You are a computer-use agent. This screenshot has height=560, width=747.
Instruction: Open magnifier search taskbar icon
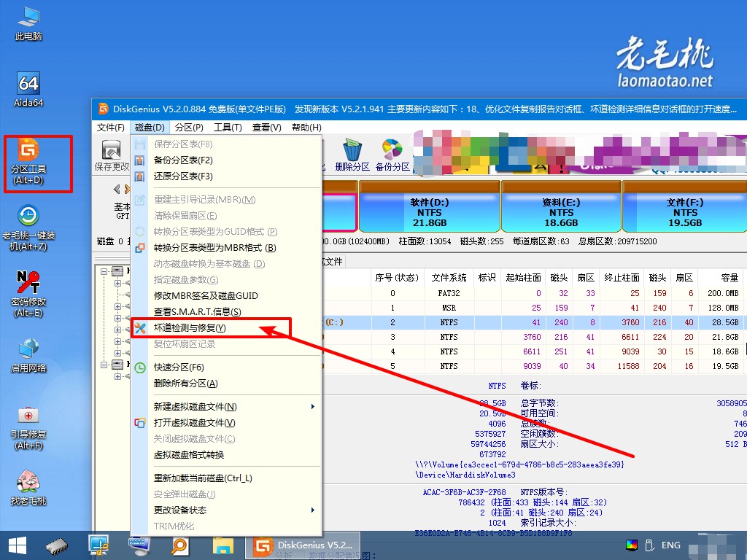pos(179,545)
